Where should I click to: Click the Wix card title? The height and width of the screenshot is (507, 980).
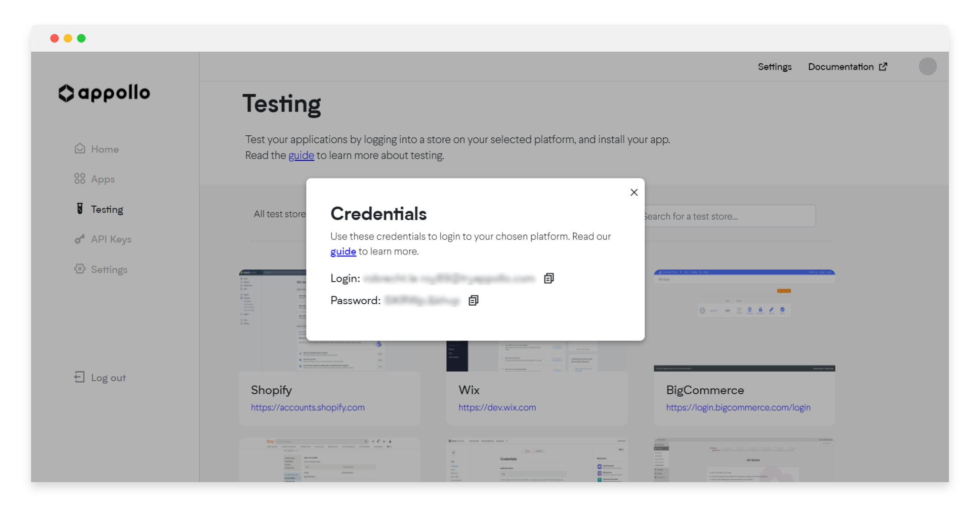point(469,390)
